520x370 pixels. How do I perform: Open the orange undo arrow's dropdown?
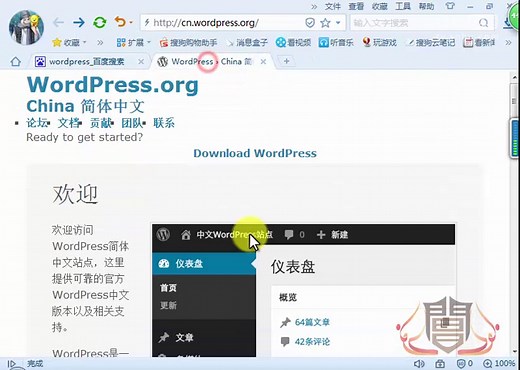[131, 23]
